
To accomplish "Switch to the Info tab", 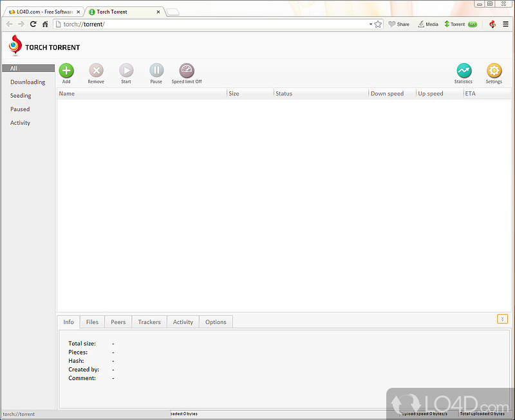I will coord(68,322).
